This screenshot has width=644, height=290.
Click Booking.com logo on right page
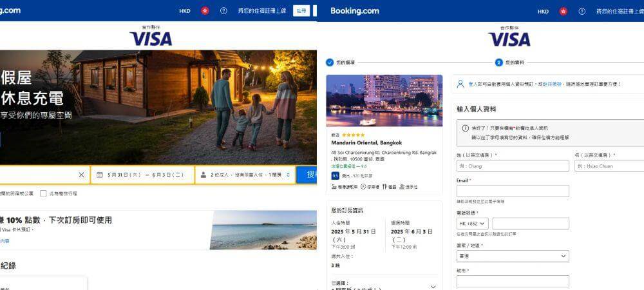tap(354, 11)
